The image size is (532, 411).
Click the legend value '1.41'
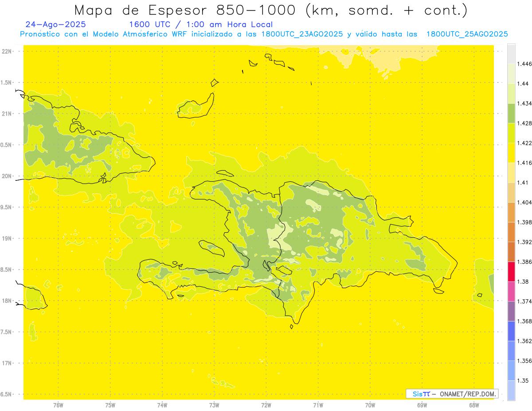click(x=523, y=183)
